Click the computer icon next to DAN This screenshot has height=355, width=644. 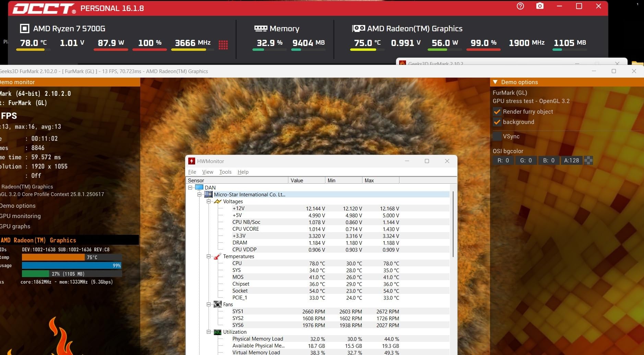coord(199,187)
